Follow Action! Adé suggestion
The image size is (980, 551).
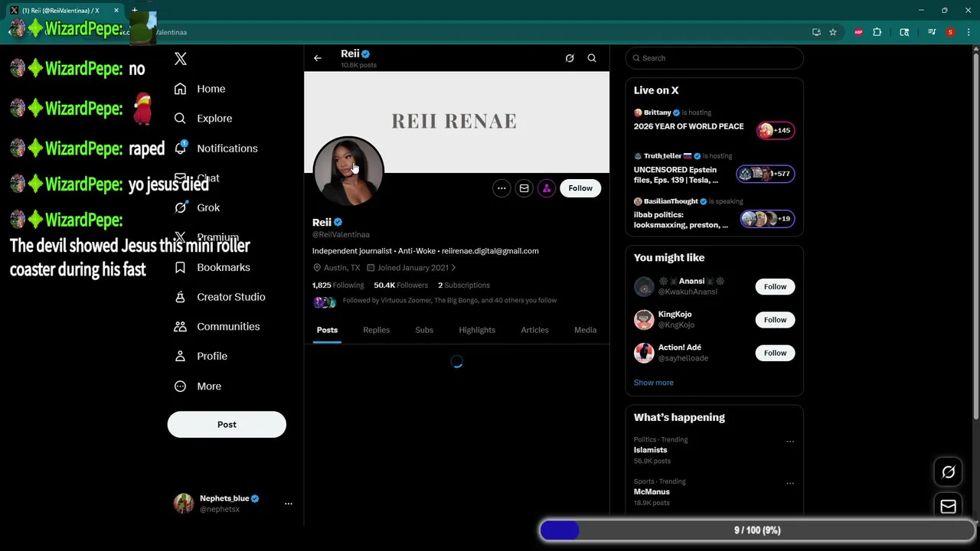point(775,353)
